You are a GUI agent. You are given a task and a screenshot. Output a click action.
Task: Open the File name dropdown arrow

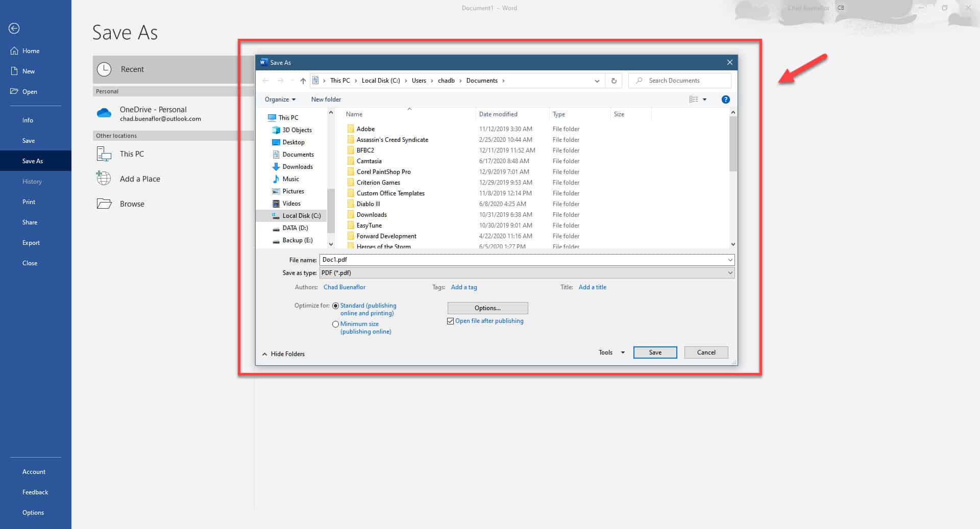(x=730, y=260)
